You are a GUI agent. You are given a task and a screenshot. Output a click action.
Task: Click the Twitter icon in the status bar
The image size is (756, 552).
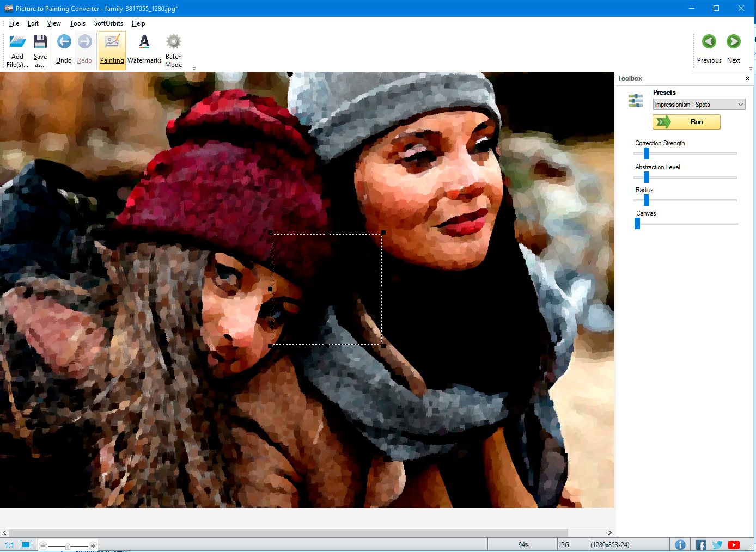pyautogui.click(x=717, y=544)
